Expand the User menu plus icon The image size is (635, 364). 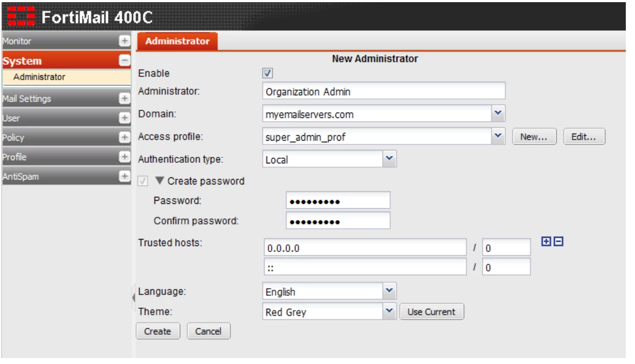125,118
